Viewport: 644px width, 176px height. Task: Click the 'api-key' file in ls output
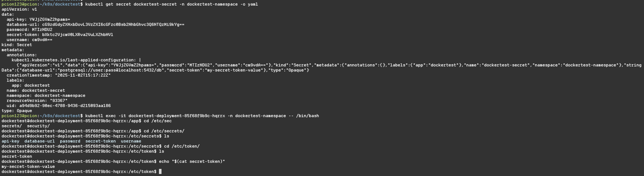point(10,141)
